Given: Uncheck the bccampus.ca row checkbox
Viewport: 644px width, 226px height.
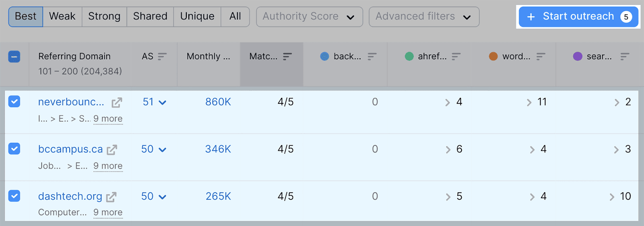Looking at the screenshot, I should pyautogui.click(x=14, y=149).
